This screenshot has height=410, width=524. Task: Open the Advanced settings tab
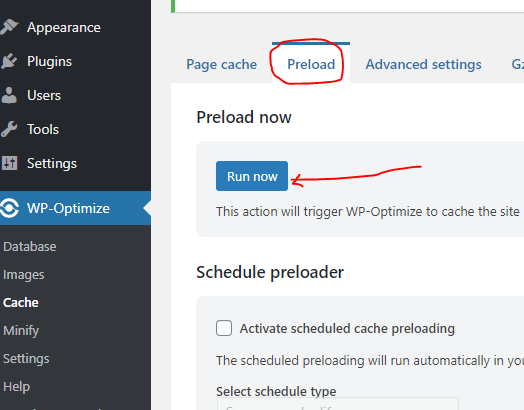[423, 64]
